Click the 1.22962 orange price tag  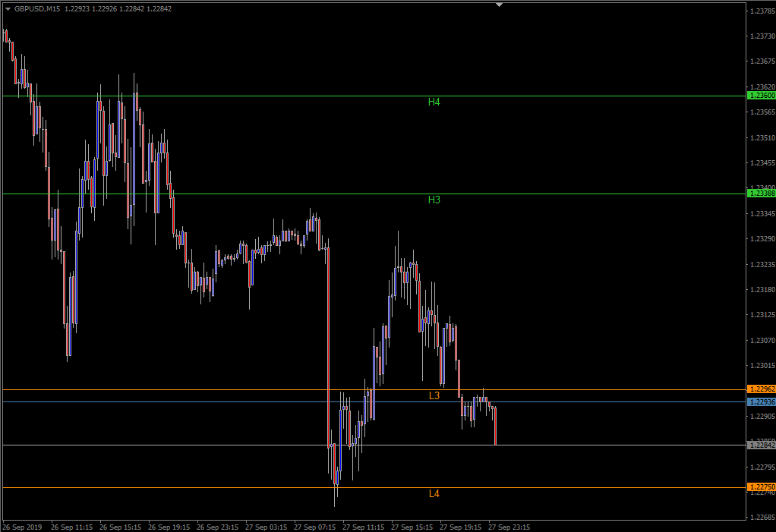click(x=761, y=389)
